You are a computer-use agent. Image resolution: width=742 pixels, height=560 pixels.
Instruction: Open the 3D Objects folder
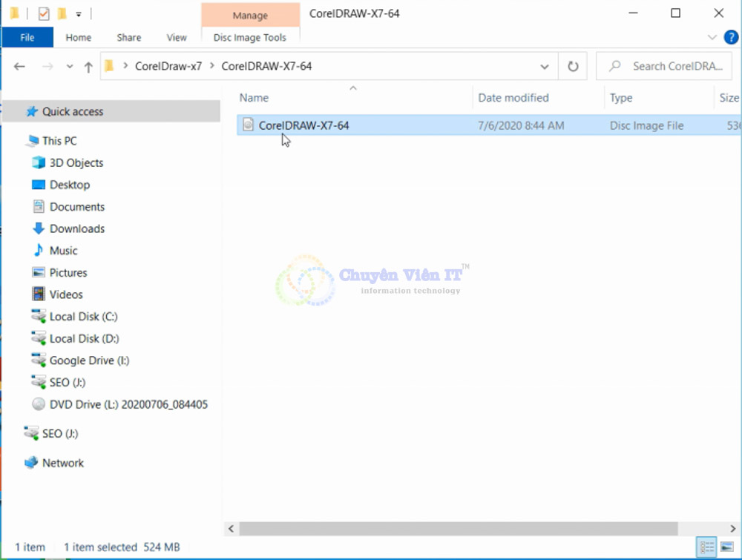(76, 162)
